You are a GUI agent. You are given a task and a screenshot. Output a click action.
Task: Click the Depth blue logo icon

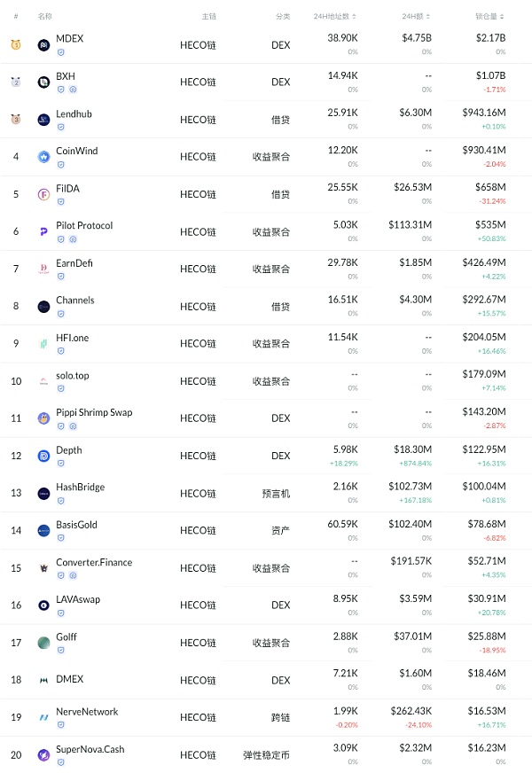point(43,456)
